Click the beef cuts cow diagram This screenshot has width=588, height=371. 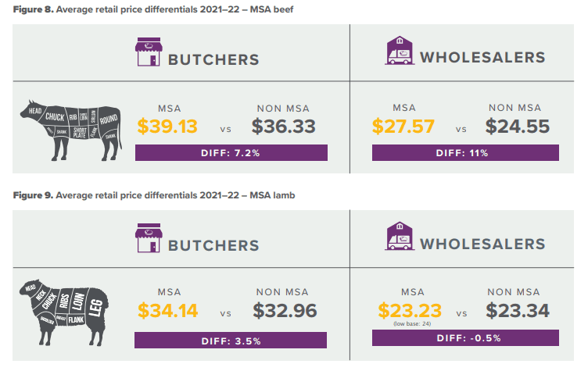(71, 130)
